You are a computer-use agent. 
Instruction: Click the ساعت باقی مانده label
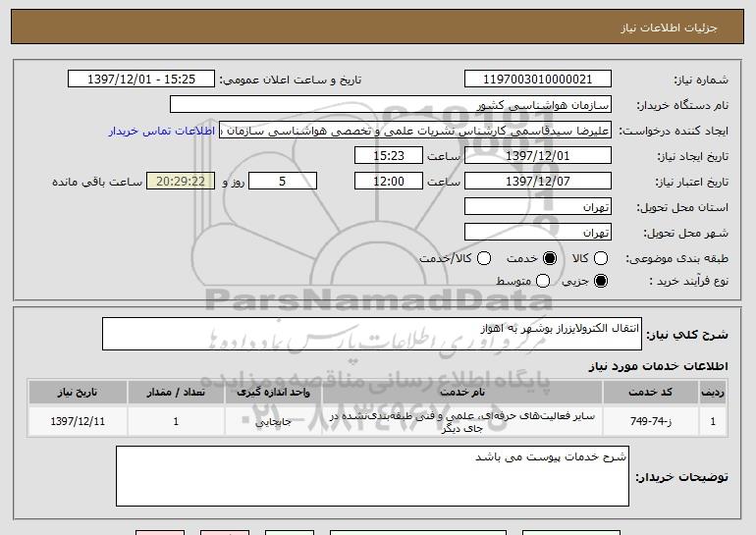click(97, 182)
